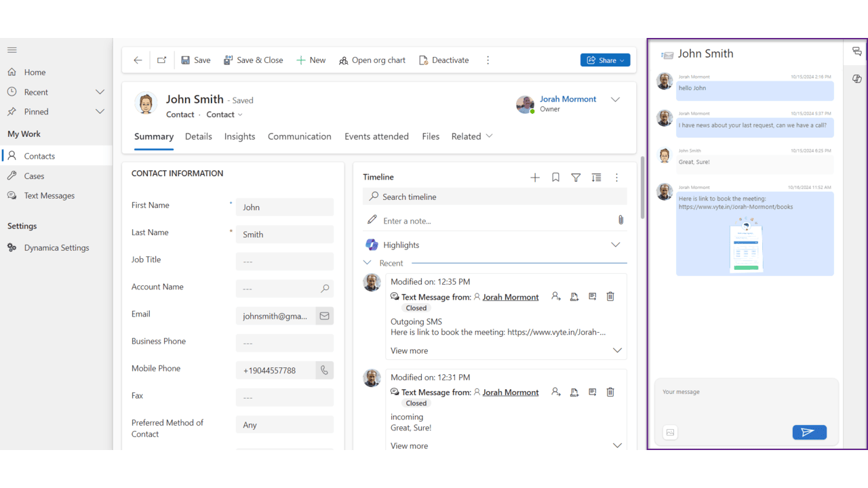Image resolution: width=868 pixels, height=488 pixels.
Task: Open Preferred Method of Contact dropdown
Action: (285, 425)
